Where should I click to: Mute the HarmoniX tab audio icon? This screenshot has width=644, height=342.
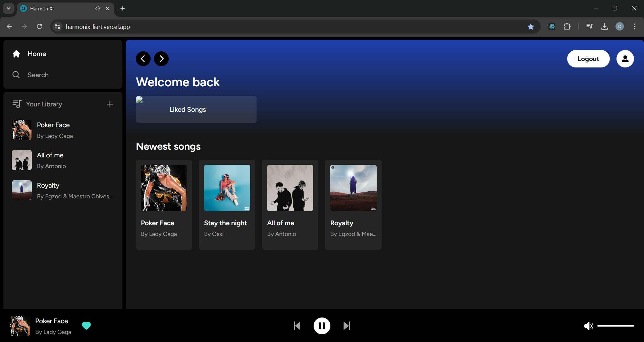tap(97, 8)
